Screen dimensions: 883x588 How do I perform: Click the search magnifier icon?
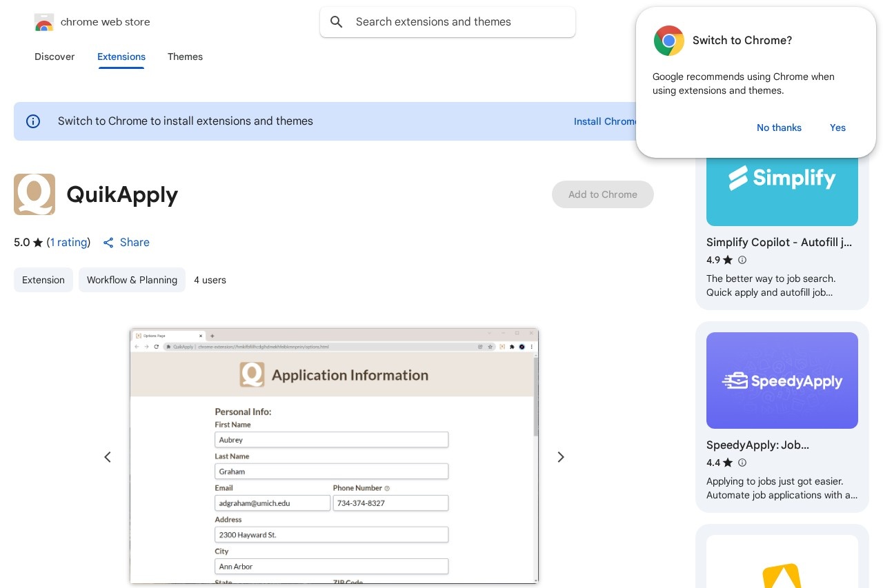pos(337,22)
